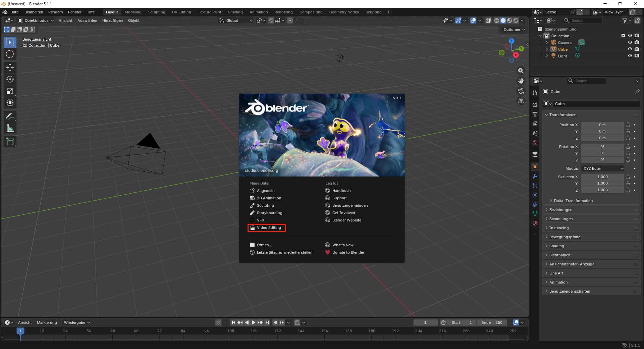Image resolution: width=644 pixels, height=349 pixels.
Task: Open the Output properties tab
Action: [535, 114]
